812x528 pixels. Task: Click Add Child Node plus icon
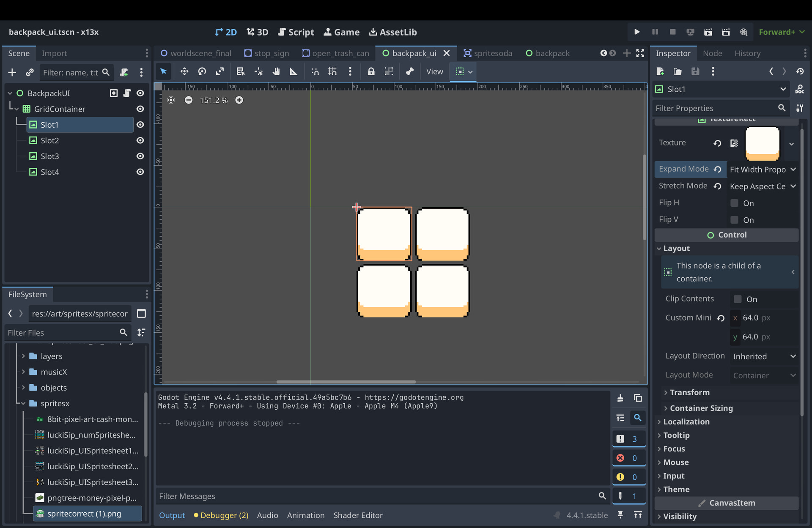12,72
